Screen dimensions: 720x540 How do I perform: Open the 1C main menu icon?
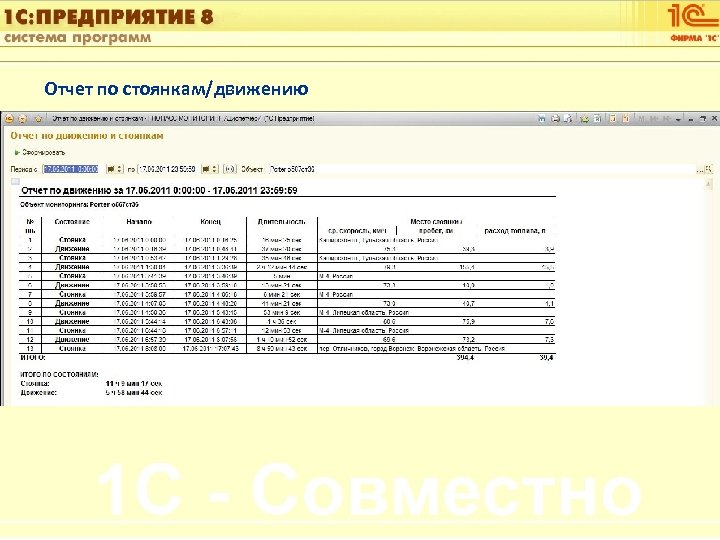[x=9, y=118]
